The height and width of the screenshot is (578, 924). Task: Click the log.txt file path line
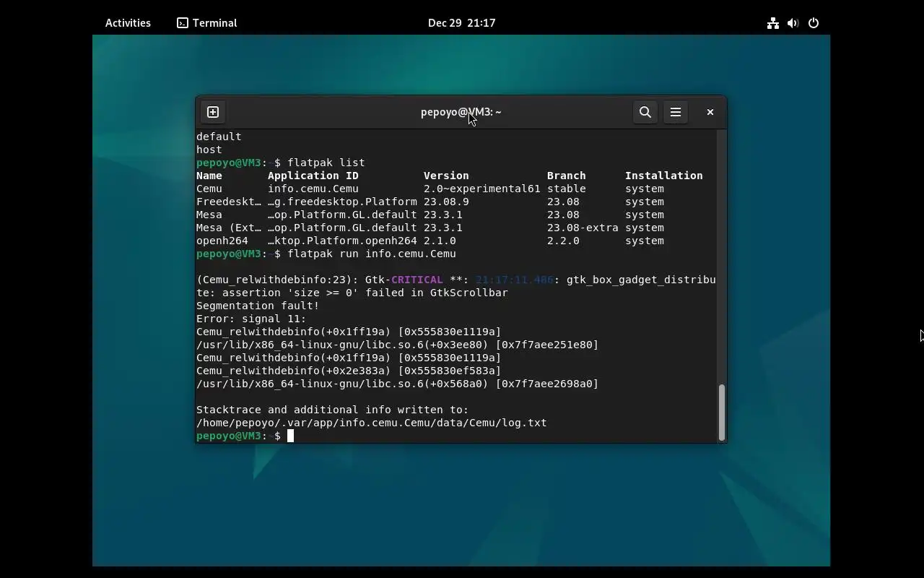pyautogui.click(x=372, y=423)
